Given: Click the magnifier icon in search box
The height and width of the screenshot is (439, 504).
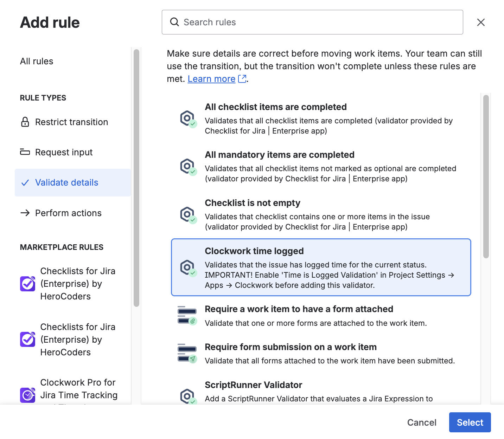Looking at the screenshot, I should [x=174, y=22].
